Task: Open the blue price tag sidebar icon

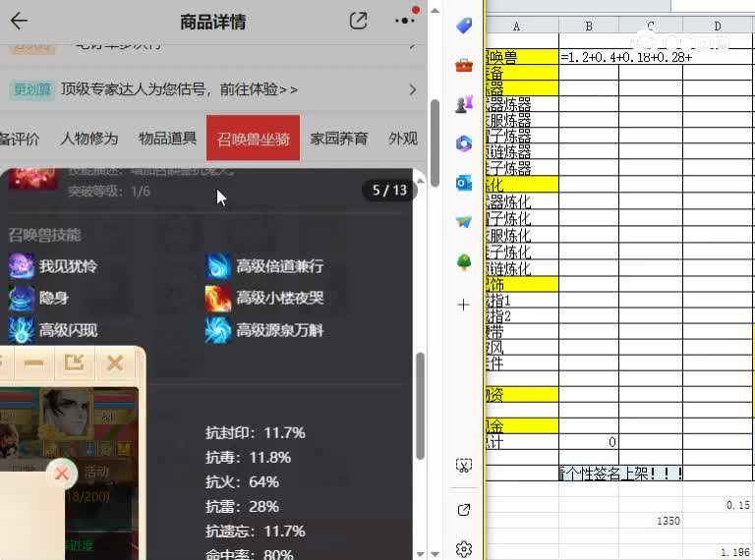Action: pyautogui.click(x=464, y=26)
